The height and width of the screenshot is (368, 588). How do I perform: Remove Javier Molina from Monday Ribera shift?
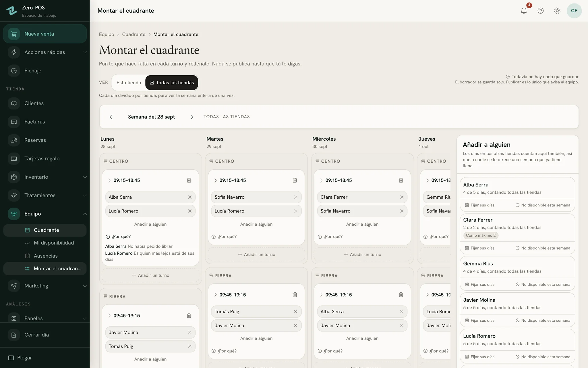(190, 332)
